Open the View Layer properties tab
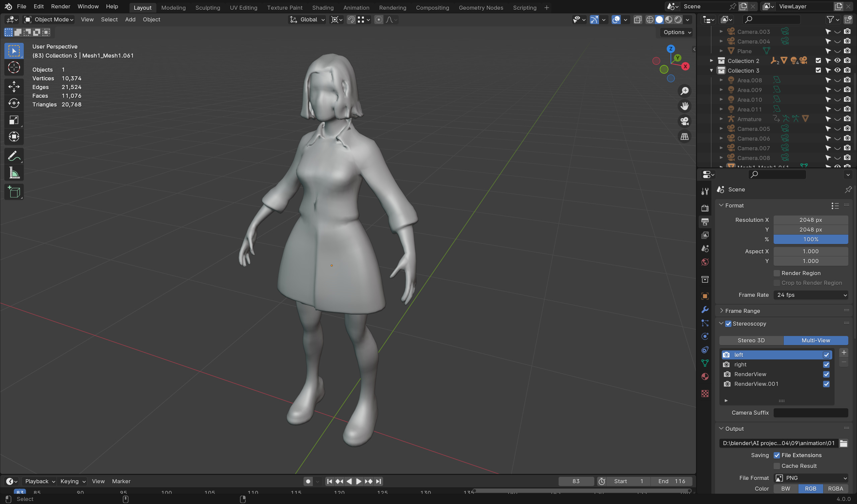 point(705,235)
